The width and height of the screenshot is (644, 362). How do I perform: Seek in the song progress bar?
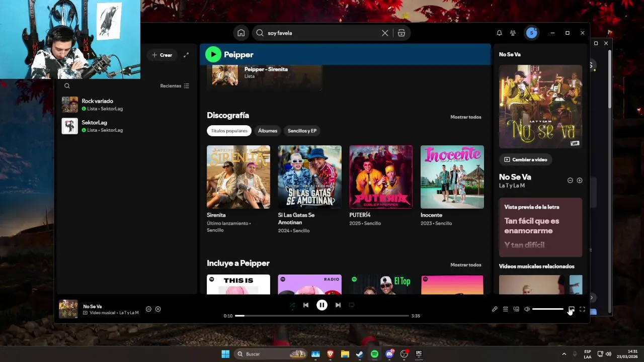[x=322, y=316]
